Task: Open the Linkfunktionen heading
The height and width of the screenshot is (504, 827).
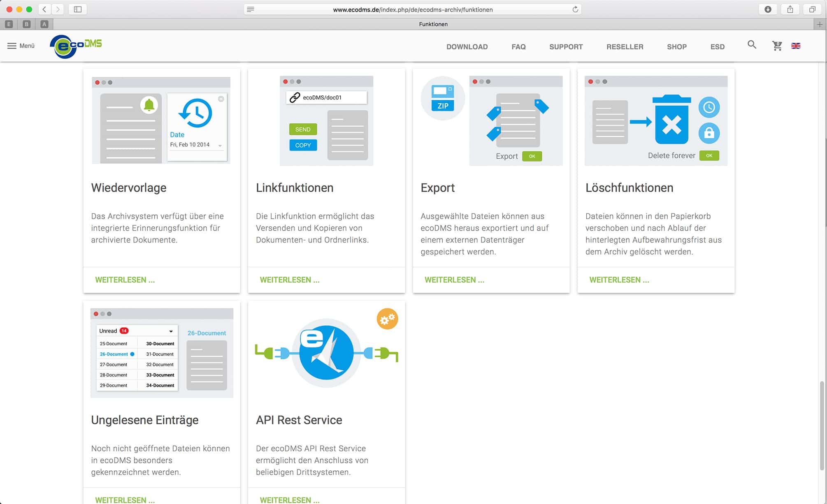Action: [295, 188]
